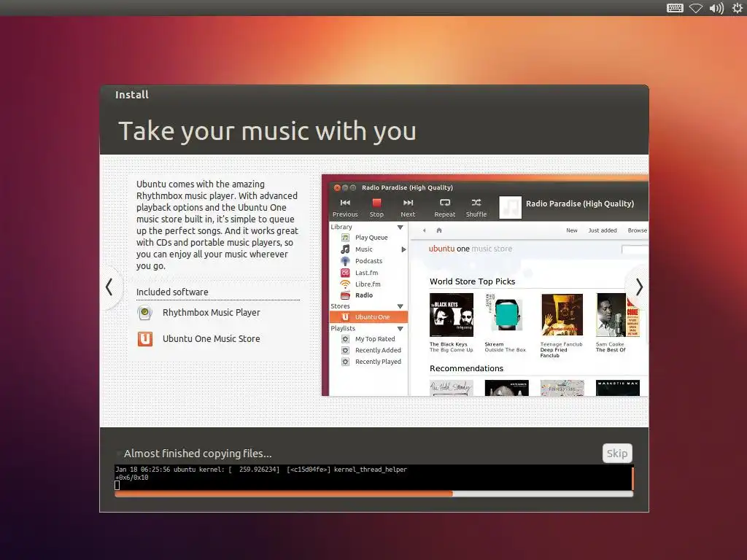Go to the previous slideshow slide
Image resolution: width=747 pixels, height=560 pixels.
click(109, 287)
